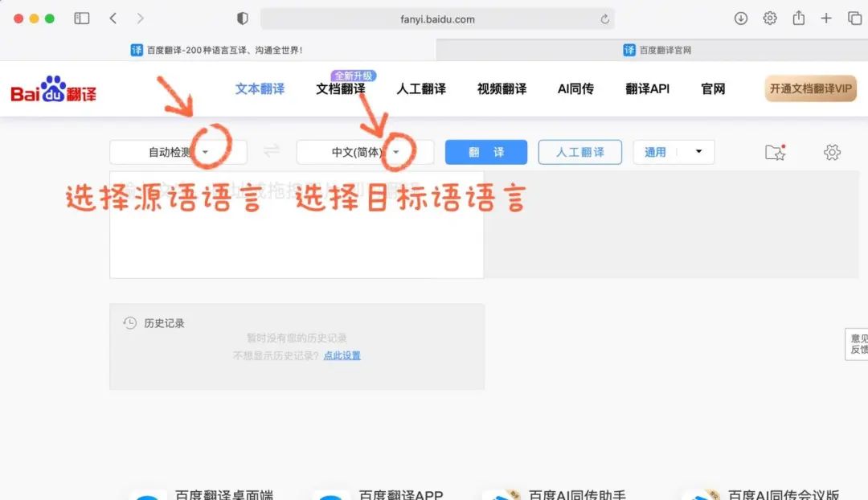
Task: Switch to 百度翻译-200种语言互译 browser tab
Action: pyautogui.click(x=218, y=50)
